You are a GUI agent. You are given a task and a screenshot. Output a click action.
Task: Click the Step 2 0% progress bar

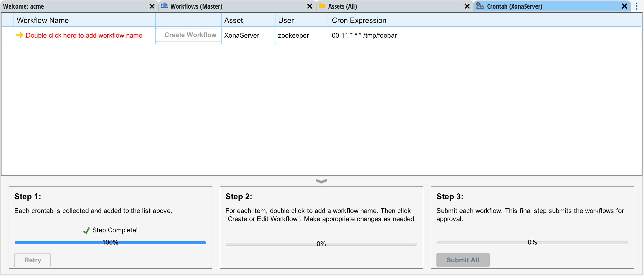click(x=321, y=244)
